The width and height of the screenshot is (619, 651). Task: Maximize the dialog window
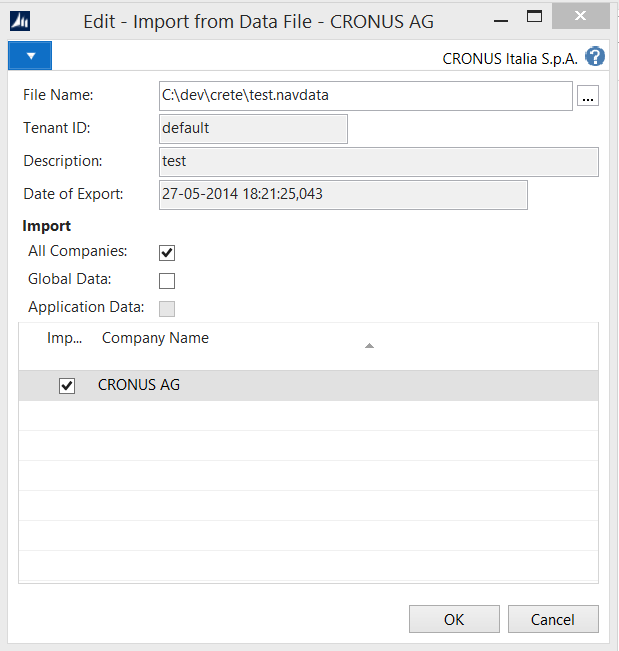tap(535, 17)
